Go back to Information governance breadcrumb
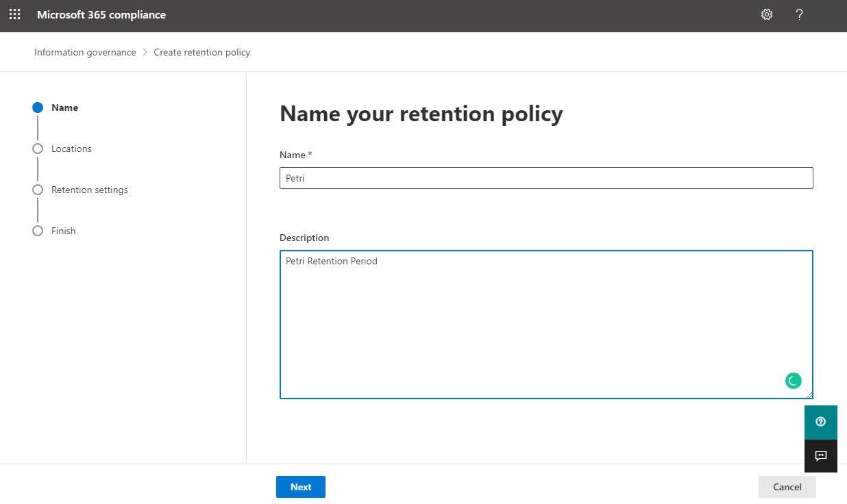Screen dimensions: 847x504 pos(85,52)
